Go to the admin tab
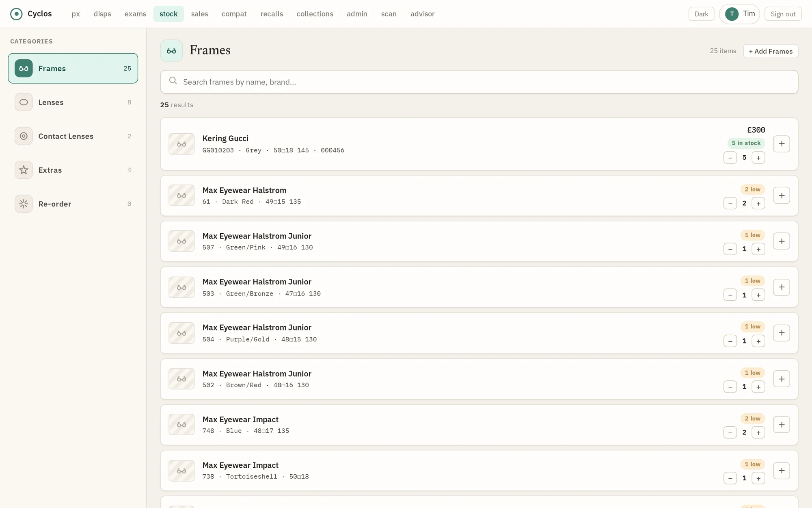812x508 pixels. click(357, 14)
